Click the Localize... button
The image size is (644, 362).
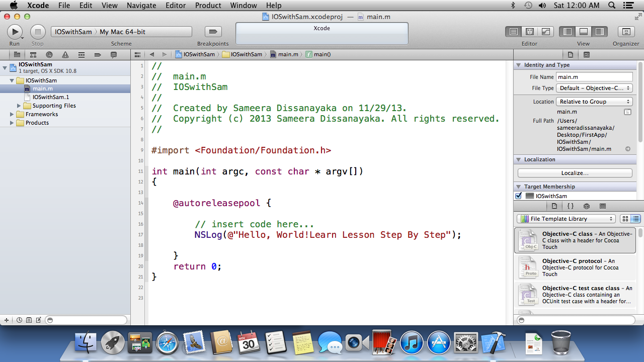[x=575, y=173]
